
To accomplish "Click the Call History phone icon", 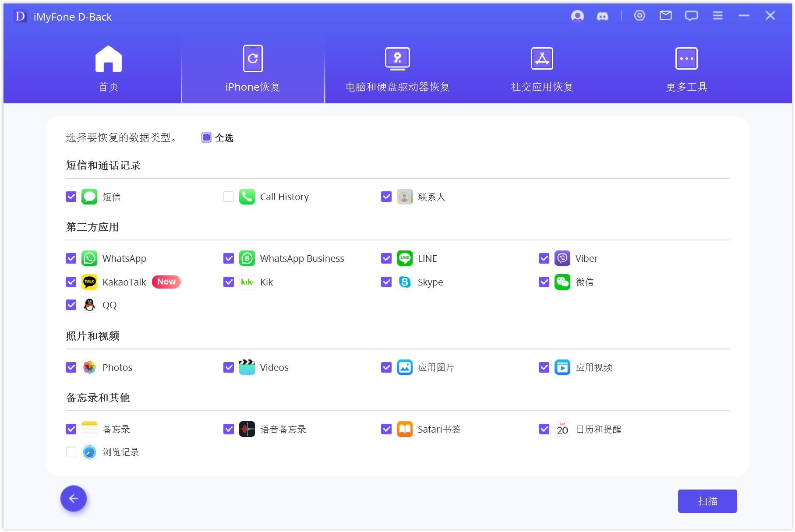I will click(247, 197).
